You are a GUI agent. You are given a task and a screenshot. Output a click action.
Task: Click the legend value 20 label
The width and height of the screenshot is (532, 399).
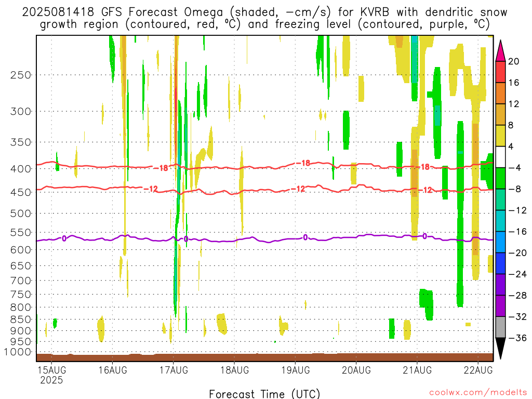click(514, 61)
